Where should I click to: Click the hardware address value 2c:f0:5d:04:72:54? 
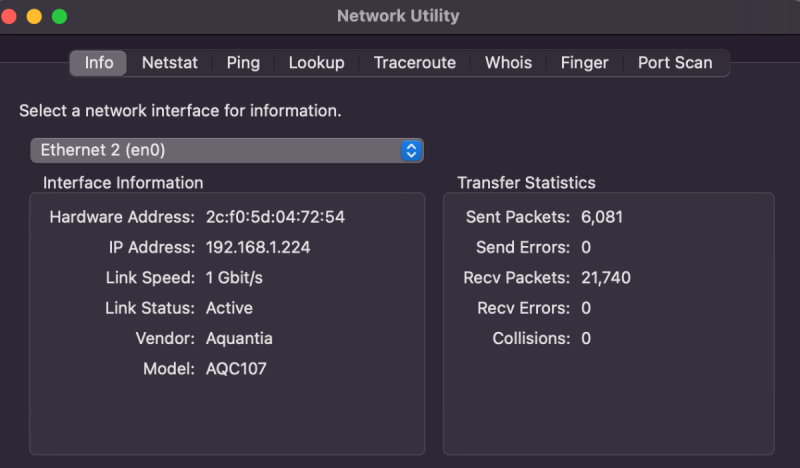tap(275, 217)
